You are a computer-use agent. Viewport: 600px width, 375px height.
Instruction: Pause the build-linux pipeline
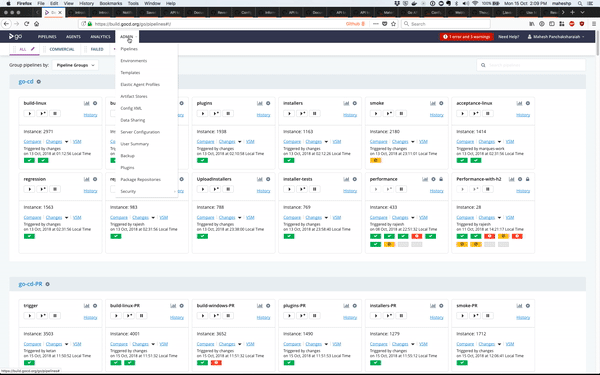[x=55, y=114]
